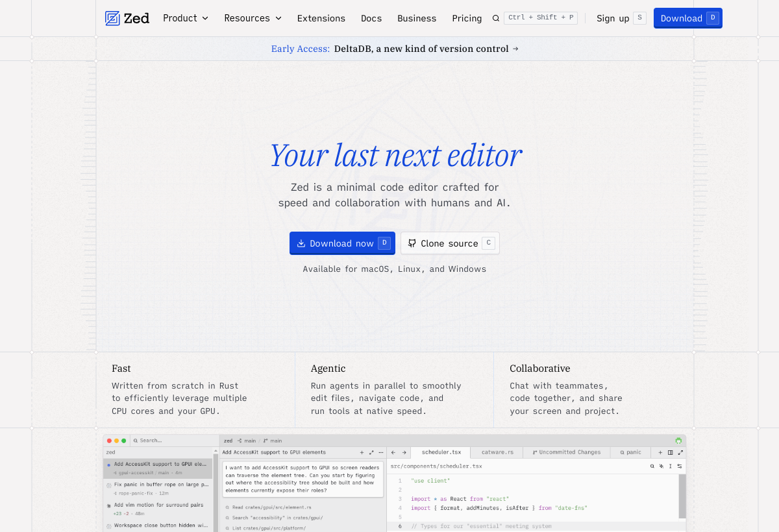Click the arrow after DeltaDB announcement
This screenshot has height=532, width=779.
tap(515, 49)
